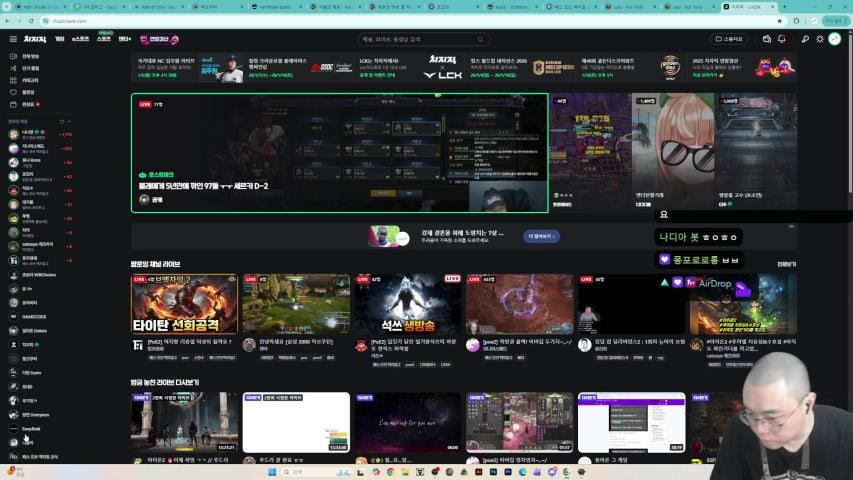Click 전체보기 next to followed channel lives

(786, 264)
